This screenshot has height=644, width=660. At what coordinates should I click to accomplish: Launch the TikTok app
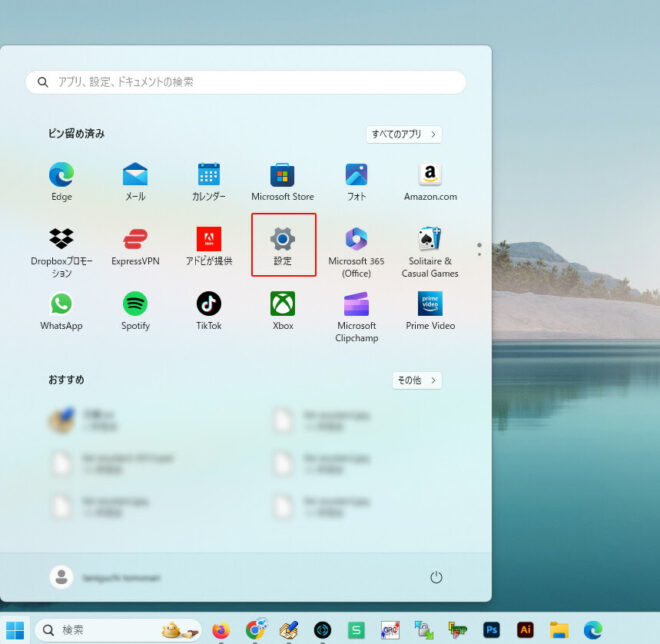209,311
